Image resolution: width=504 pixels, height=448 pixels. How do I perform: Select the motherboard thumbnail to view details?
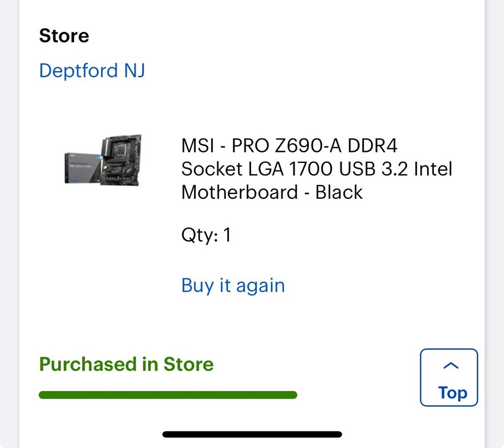102,160
